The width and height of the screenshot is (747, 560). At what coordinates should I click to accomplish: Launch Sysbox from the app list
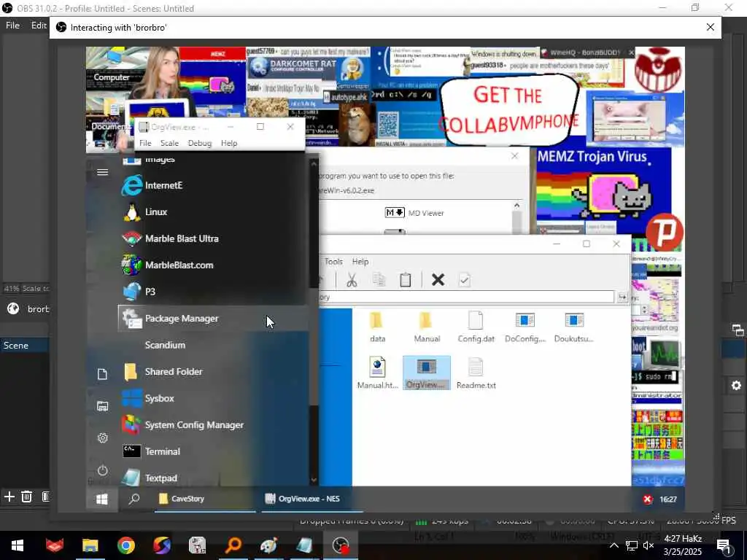[214, 398]
